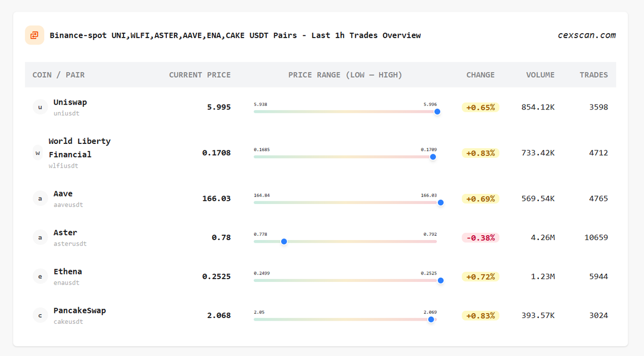Click the +0.65% change badge for Uniswap
644x356 pixels.
tap(480, 107)
